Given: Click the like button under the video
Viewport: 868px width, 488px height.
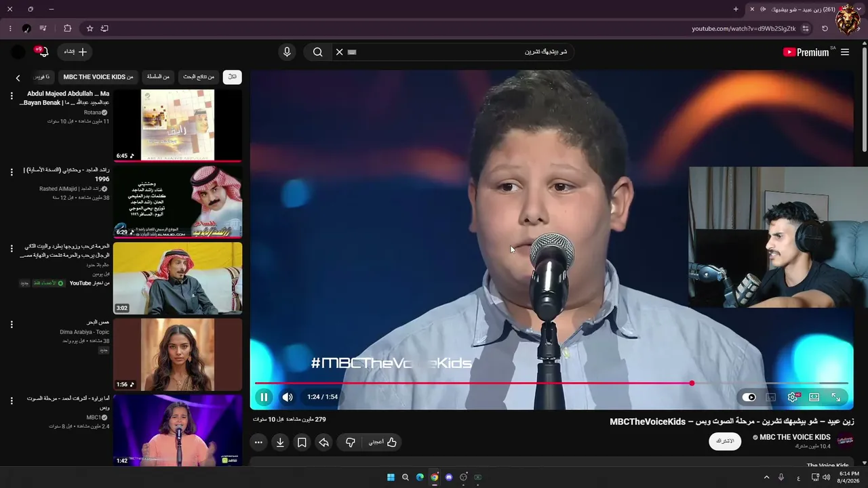Looking at the screenshot, I should tap(382, 442).
